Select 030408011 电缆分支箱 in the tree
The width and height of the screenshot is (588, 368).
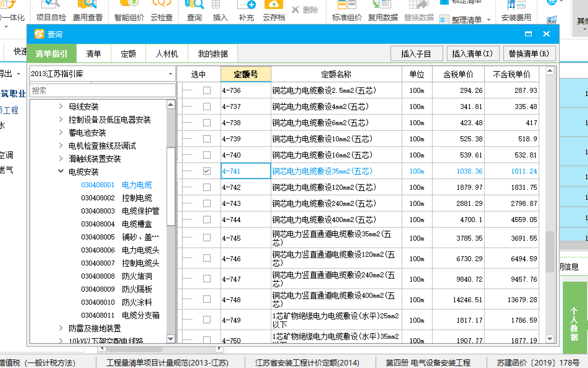tap(120, 315)
